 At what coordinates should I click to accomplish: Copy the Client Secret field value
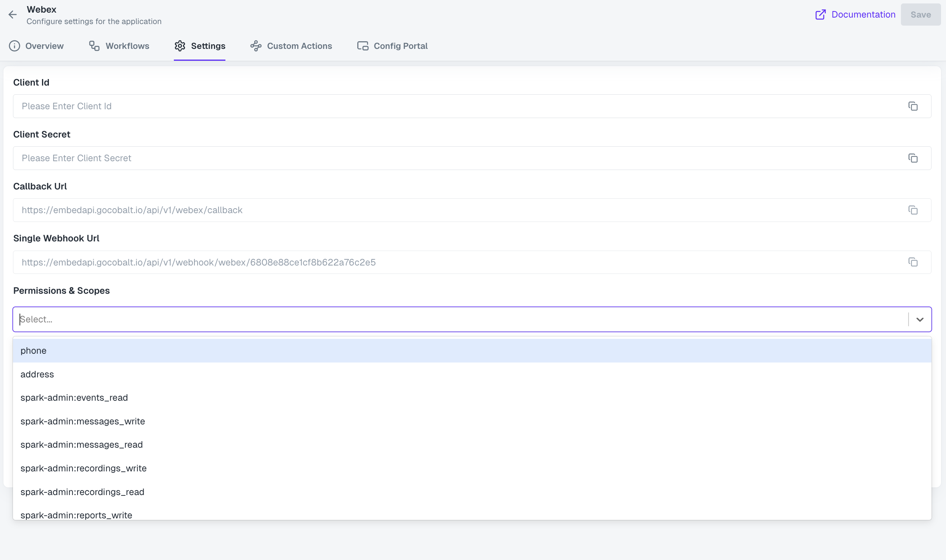point(914,158)
